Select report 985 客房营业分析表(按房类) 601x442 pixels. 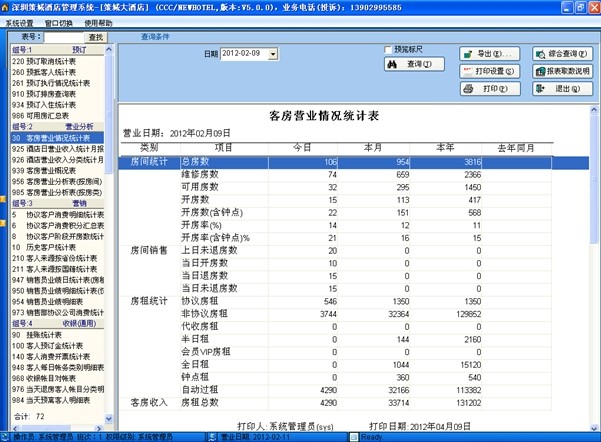[x=57, y=192]
